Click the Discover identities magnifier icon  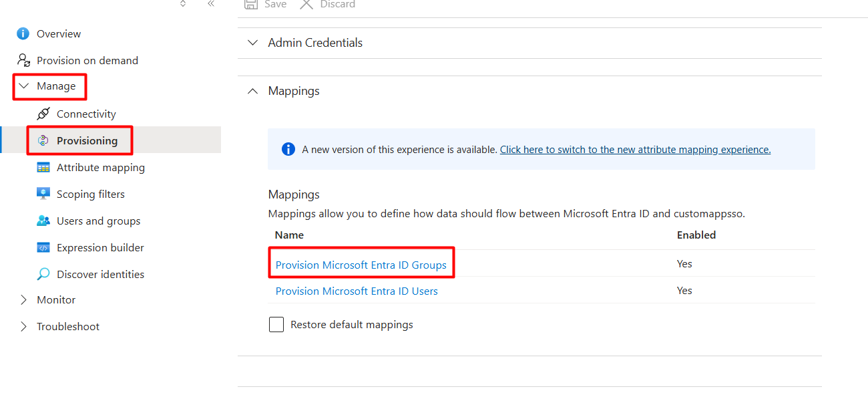pyautogui.click(x=43, y=274)
